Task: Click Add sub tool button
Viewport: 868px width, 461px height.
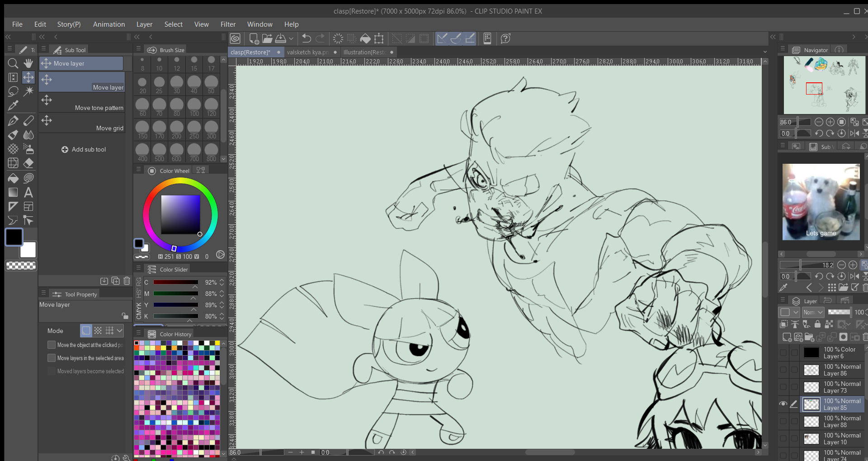Action: coord(84,149)
